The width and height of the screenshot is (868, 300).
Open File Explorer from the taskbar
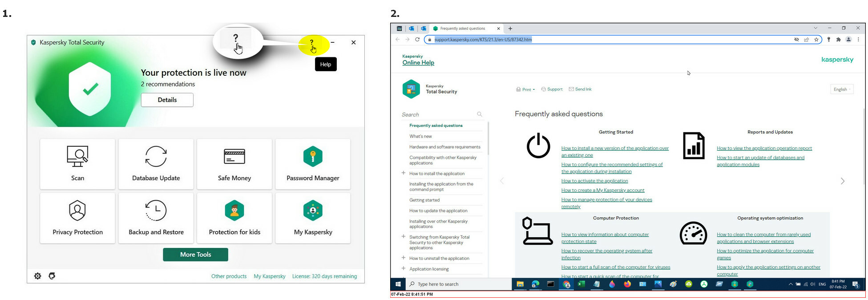pyautogui.click(x=520, y=284)
